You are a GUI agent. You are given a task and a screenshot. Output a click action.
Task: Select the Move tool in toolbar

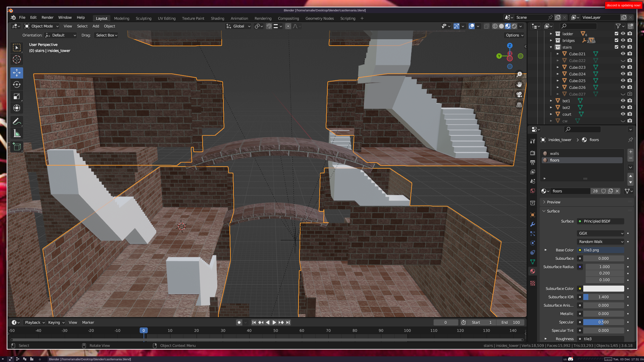pyautogui.click(x=17, y=73)
